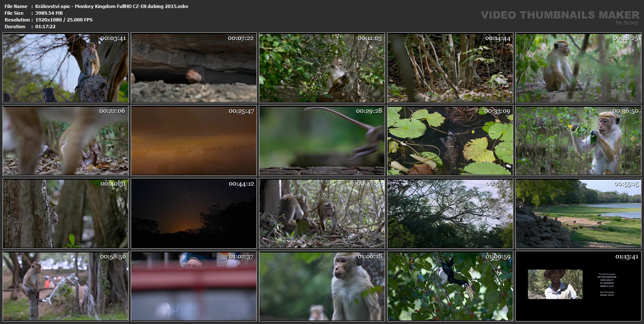This screenshot has width=644, height=324.
Task: Click the Video Thumbnails Maker watermark logo
Action: [x=560, y=16]
